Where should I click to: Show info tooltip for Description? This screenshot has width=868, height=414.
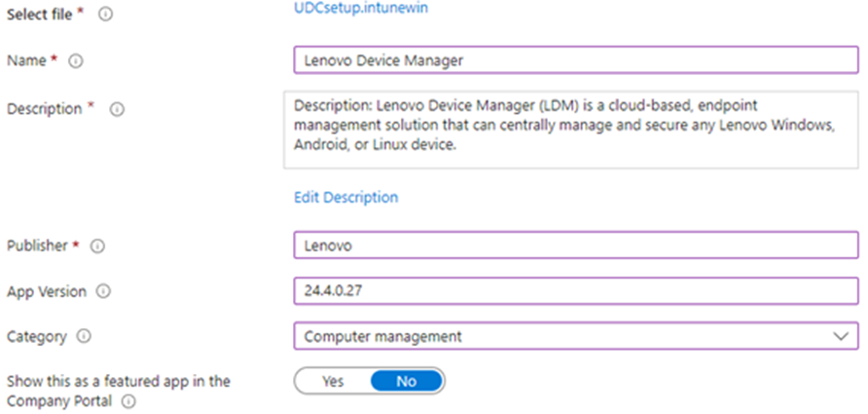116,110
